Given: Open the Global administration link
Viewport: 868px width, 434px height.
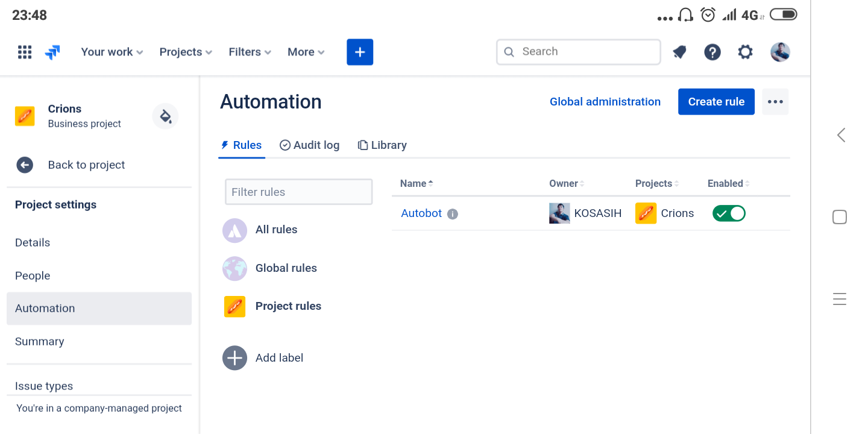Looking at the screenshot, I should pyautogui.click(x=605, y=102).
